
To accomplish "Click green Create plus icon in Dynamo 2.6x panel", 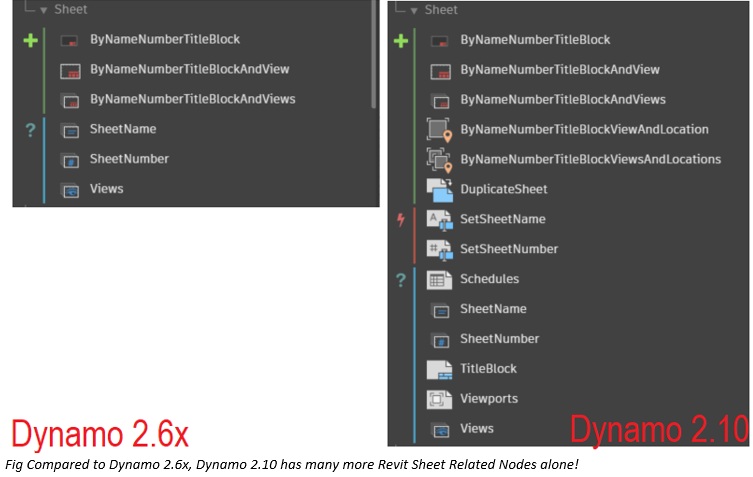I will (30, 40).
